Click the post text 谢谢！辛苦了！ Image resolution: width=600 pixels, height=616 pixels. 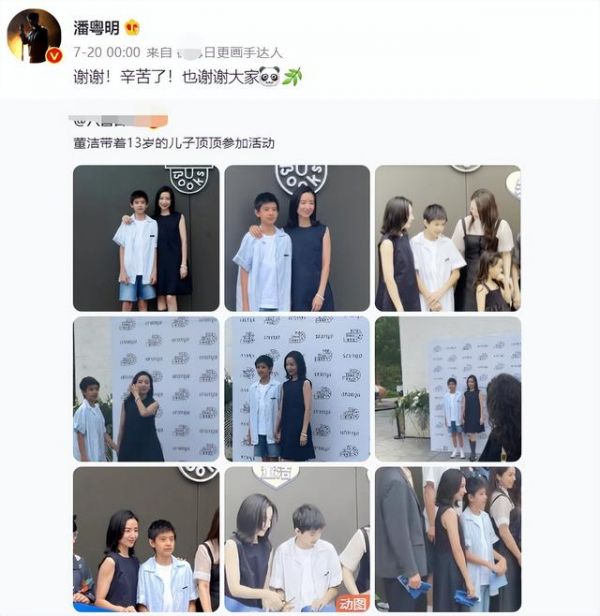[x=123, y=77]
